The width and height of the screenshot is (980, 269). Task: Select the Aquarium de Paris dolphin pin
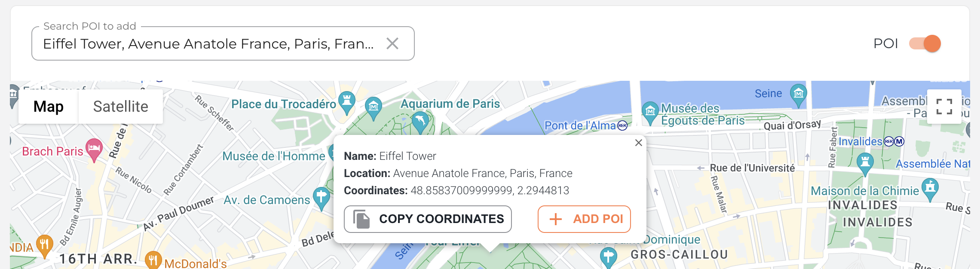tap(420, 122)
